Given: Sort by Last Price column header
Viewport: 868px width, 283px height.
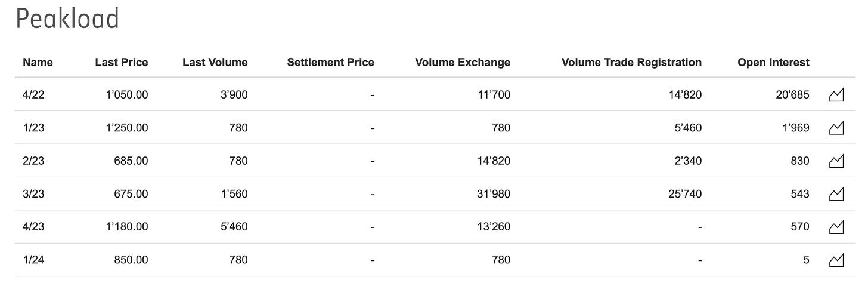Looking at the screenshot, I should 121,62.
